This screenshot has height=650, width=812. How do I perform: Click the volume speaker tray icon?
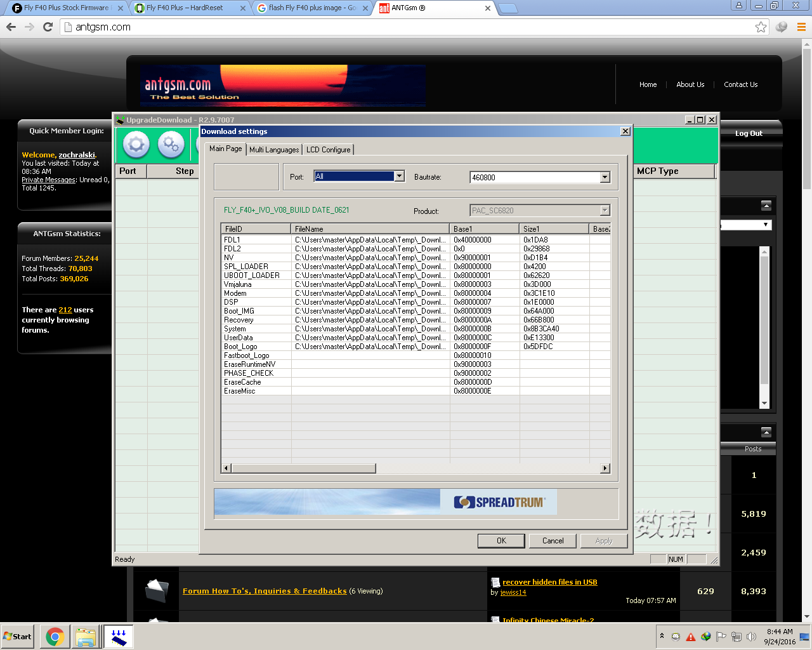click(751, 637)
